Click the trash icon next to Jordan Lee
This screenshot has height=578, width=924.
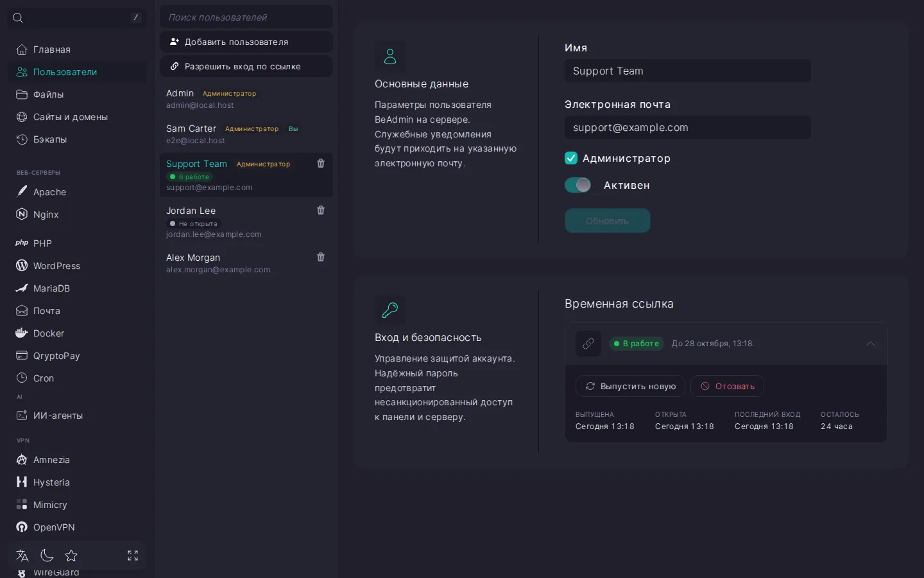point(321,211)
